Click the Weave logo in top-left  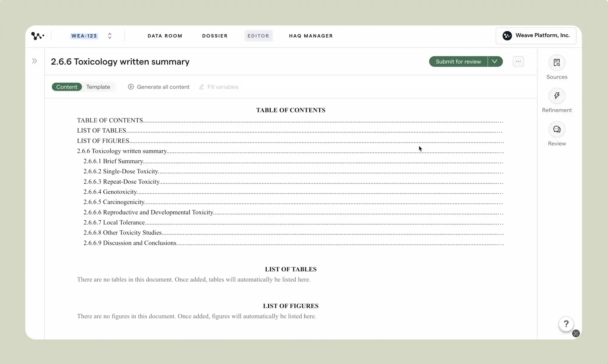tap(37, 36)
